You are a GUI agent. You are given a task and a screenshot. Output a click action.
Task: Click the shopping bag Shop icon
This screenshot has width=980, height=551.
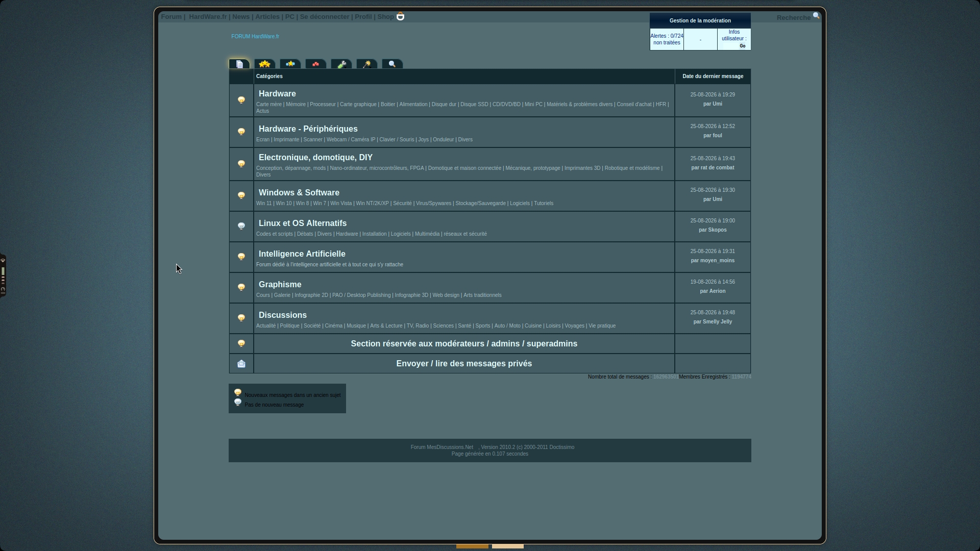pos(401,16)
